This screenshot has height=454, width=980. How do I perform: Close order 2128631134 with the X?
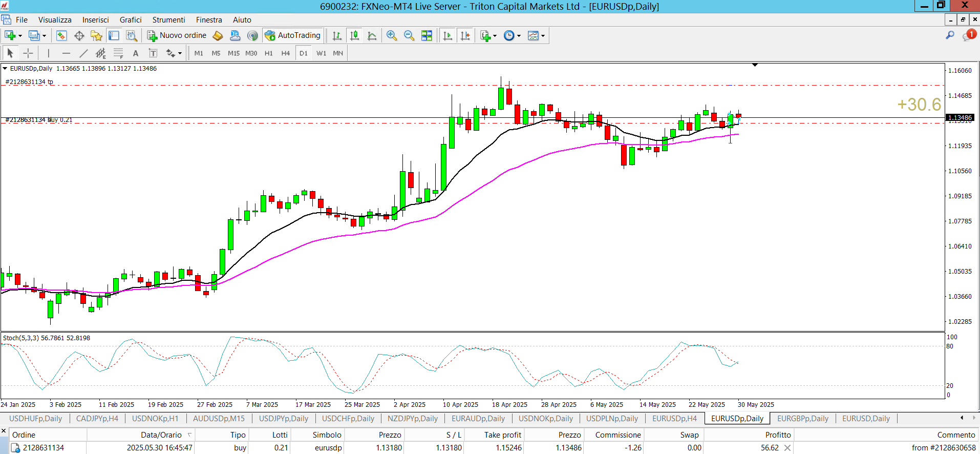pyautogui.click(x=787, y=448)
